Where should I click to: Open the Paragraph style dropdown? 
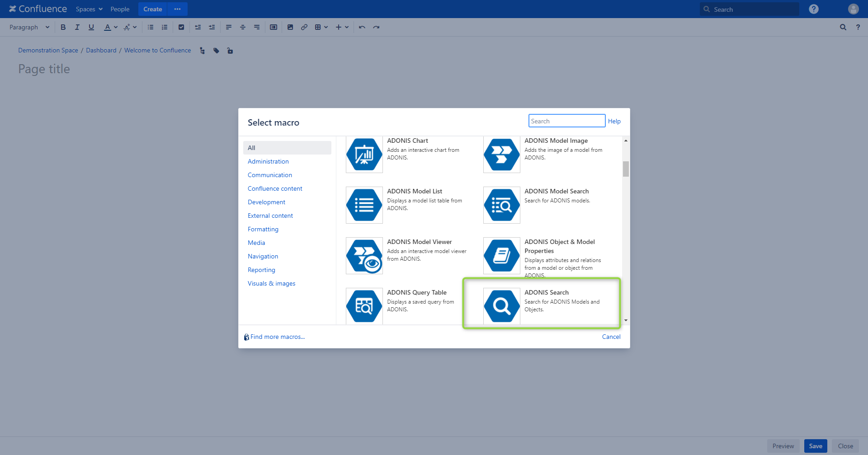29,27
